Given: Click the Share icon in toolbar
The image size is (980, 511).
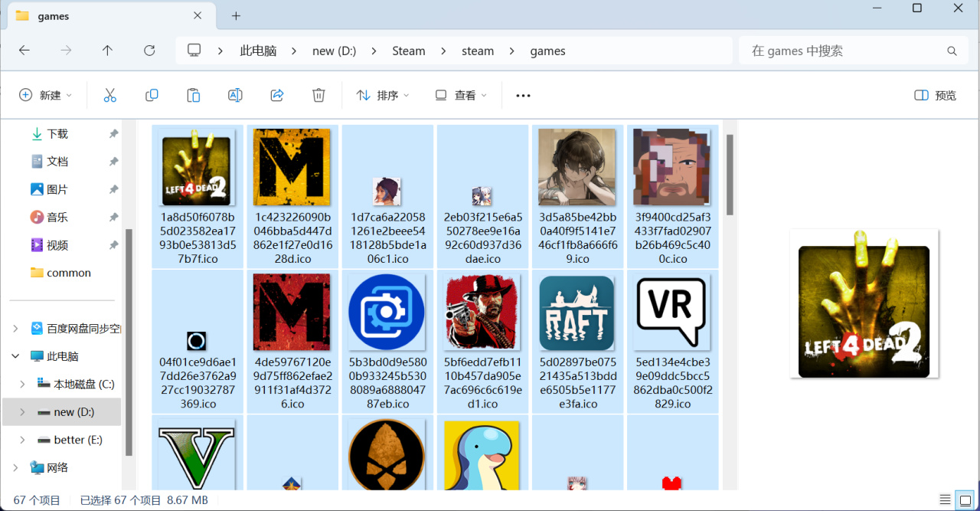Looking at the screenshot, I should (x=277, y=95).
